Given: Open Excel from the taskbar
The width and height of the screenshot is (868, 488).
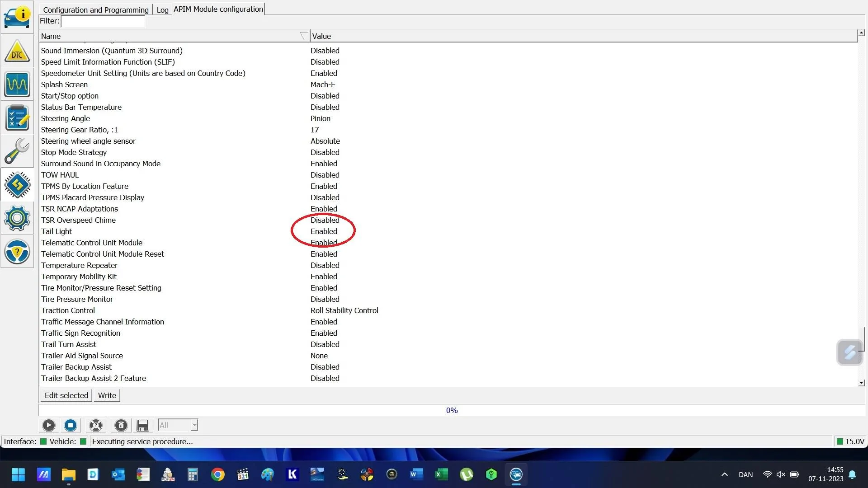Looking at the screenshot, I should point(441,474).
